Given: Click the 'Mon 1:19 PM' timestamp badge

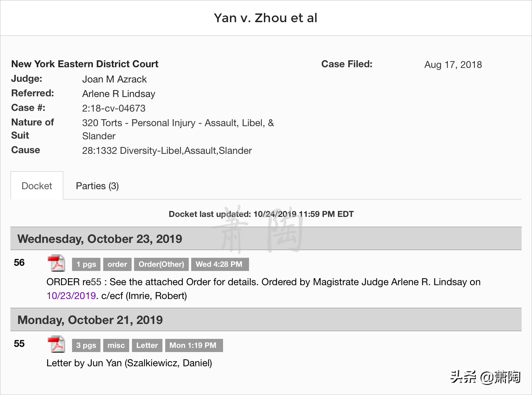Looking at the screenshot, I should pos(194,345).
